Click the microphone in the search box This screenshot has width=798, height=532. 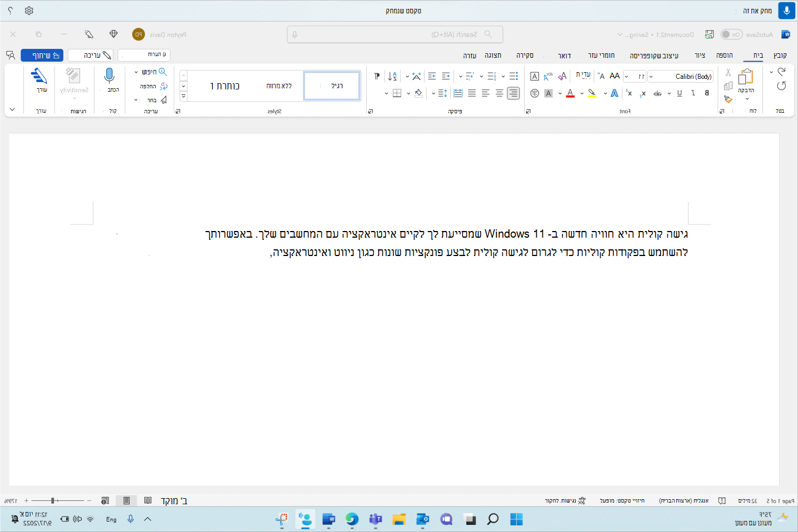click(x=295, y=34)
